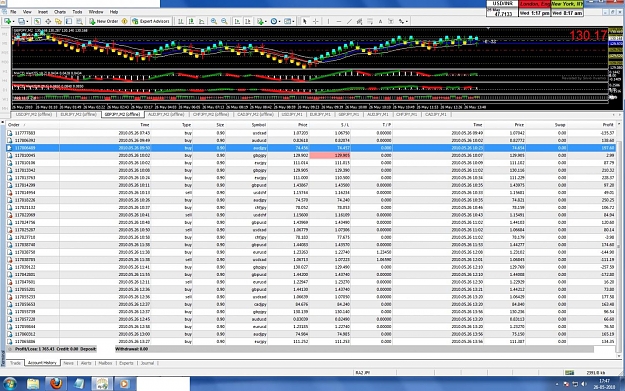This screenshot has height=391, width=625.
Task: Switch to the News terminal tab
Action: (68, 363)
